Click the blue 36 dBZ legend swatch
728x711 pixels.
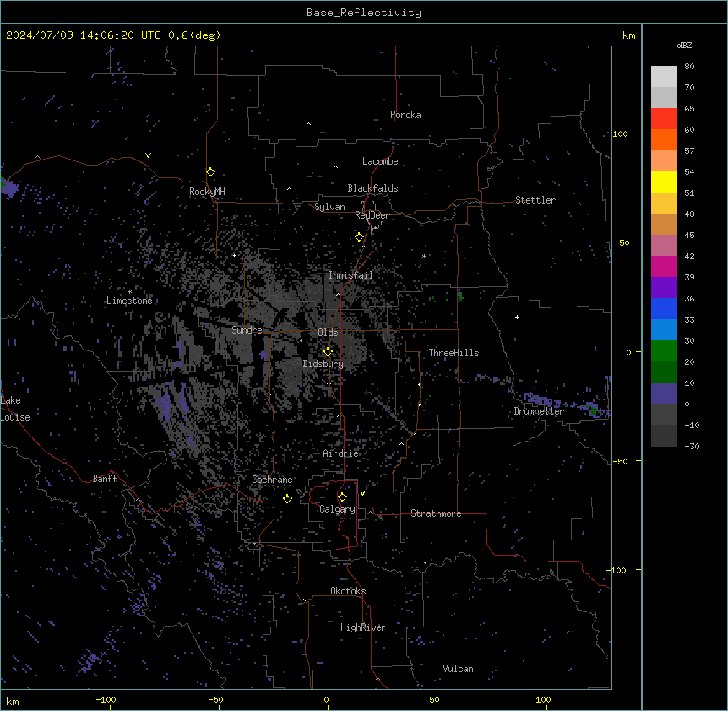click(664, 308)
